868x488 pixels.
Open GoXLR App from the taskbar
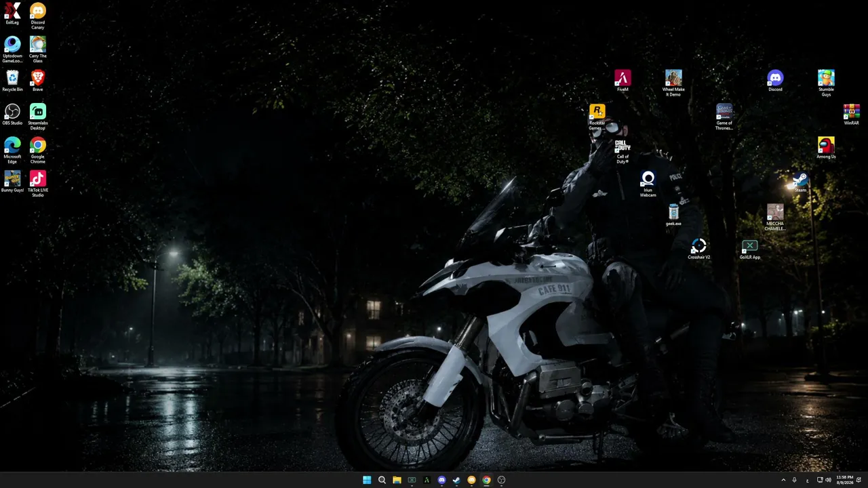click(412, 480)
